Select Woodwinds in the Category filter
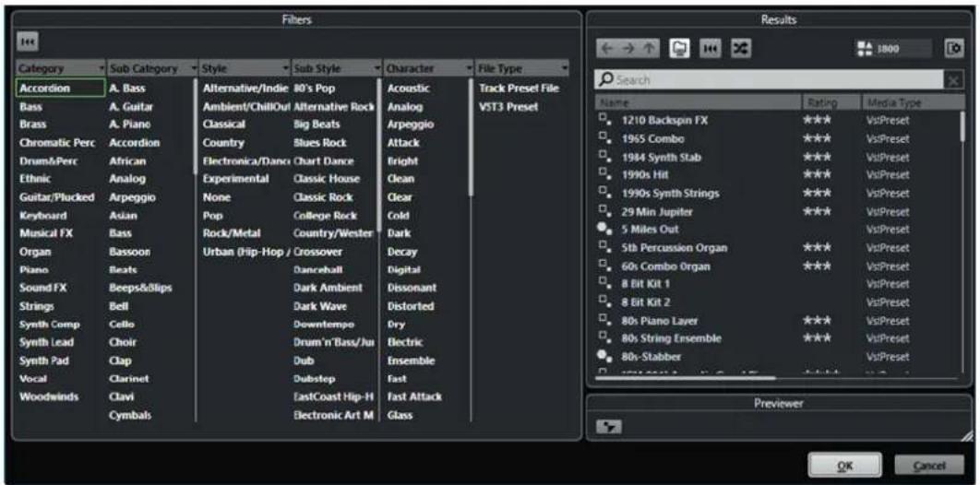Screen dimensions: 980x485 49,396
